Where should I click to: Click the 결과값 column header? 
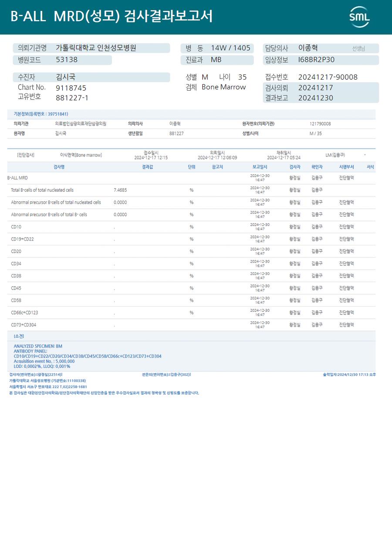pos(147,167)
